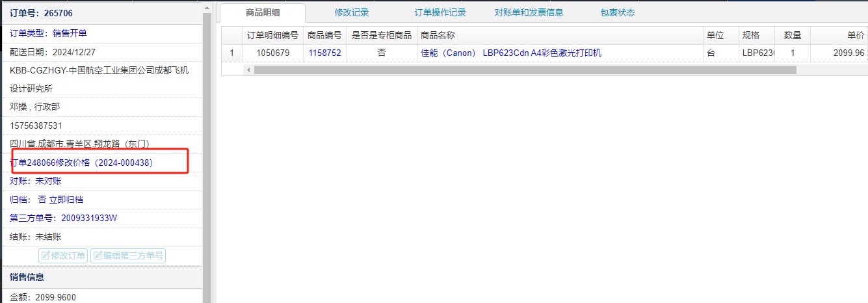Sort by 商品编号 column header
Viewport: 868px width, 303px height.
[x=324, y=35]
